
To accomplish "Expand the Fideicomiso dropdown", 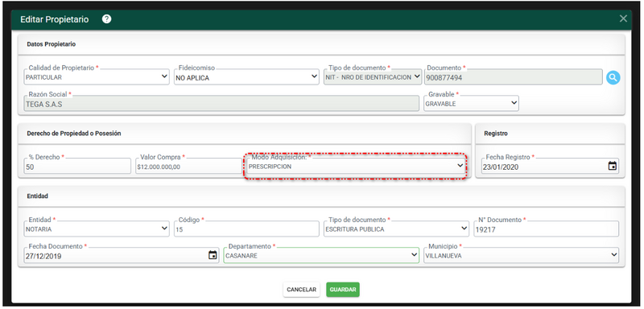I will pos(246,76).
